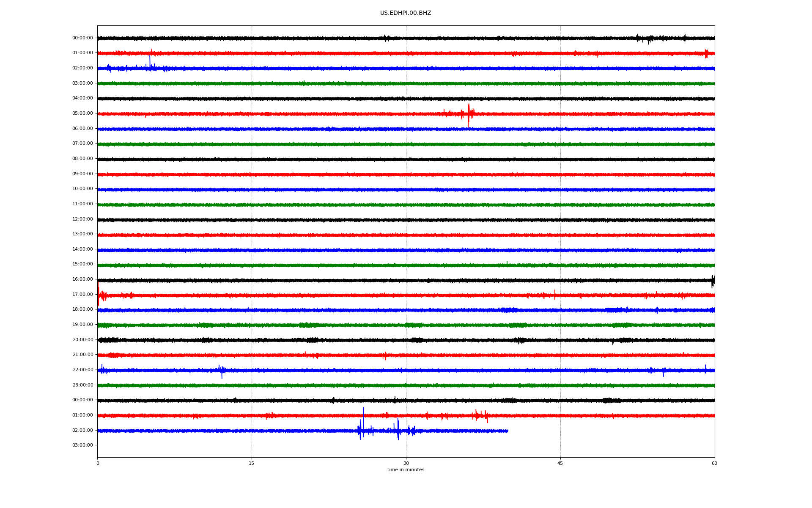Click the 15 tick on the x-axis
The width and height of the screenshot is (812, 508).
[x=252, y=463]
